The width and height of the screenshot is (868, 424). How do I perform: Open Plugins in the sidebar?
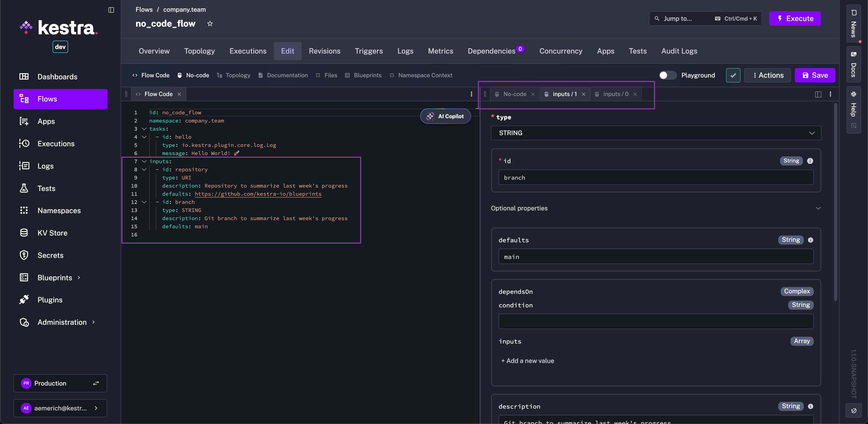point(50,299)
